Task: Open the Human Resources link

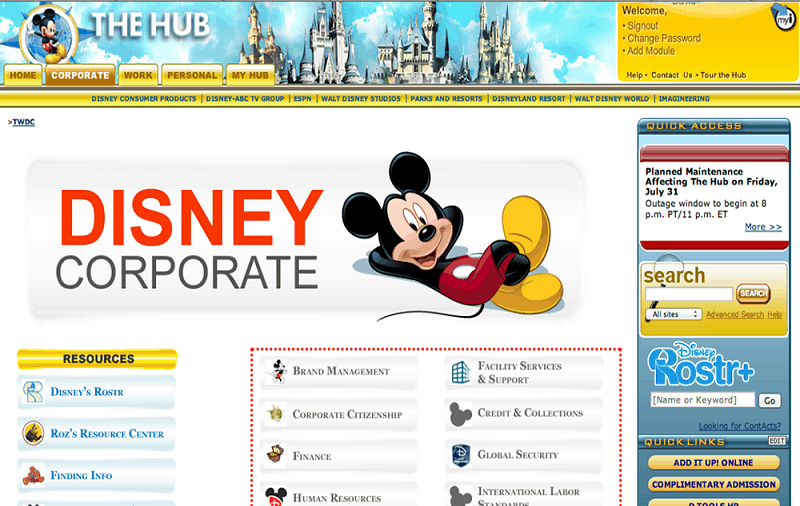Action: pyautogui.click(x=337, y=498)
